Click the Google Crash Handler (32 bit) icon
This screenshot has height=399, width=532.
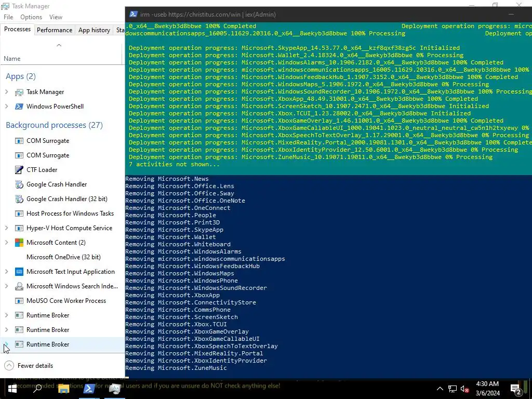click(x=19, y=199)
